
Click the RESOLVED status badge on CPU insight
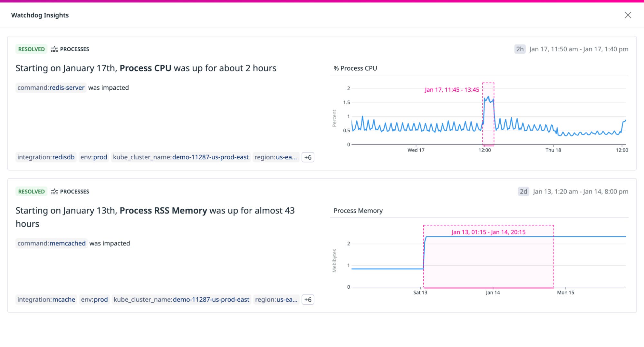[31, 49]
